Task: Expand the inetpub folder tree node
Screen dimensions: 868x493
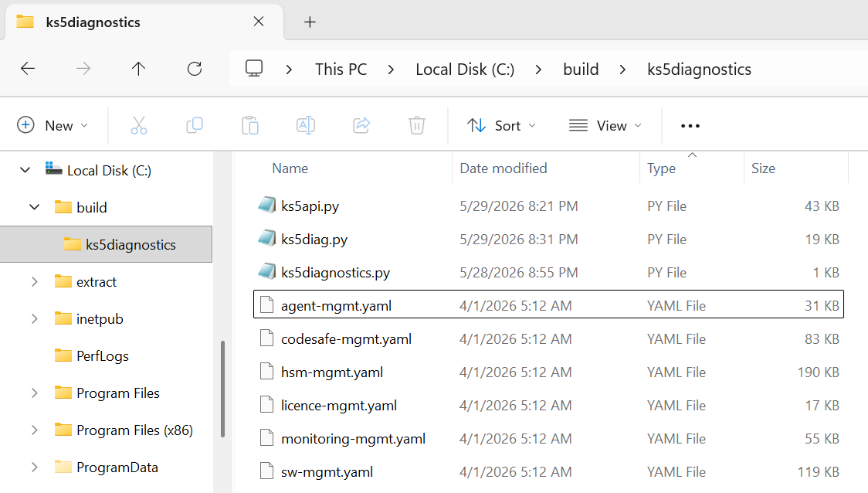Action: [x=34, y=318]
